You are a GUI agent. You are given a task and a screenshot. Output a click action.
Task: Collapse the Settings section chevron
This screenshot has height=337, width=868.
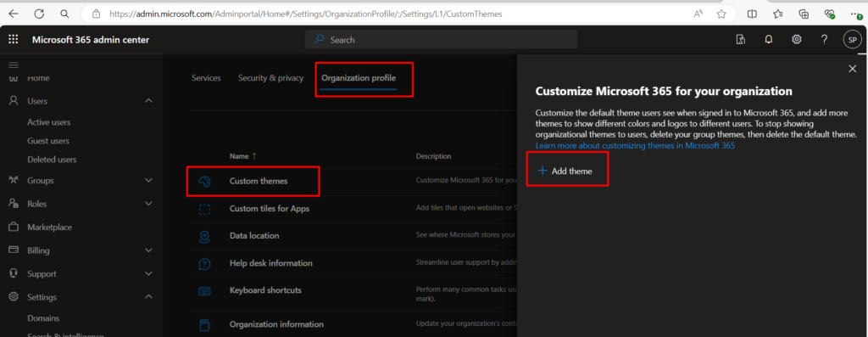[148, 296]
